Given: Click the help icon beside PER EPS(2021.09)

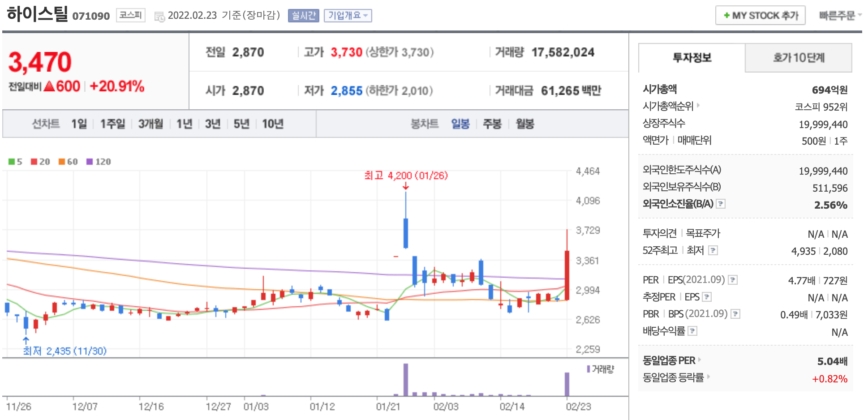Looking at the screenshot, I should (733, 280).
